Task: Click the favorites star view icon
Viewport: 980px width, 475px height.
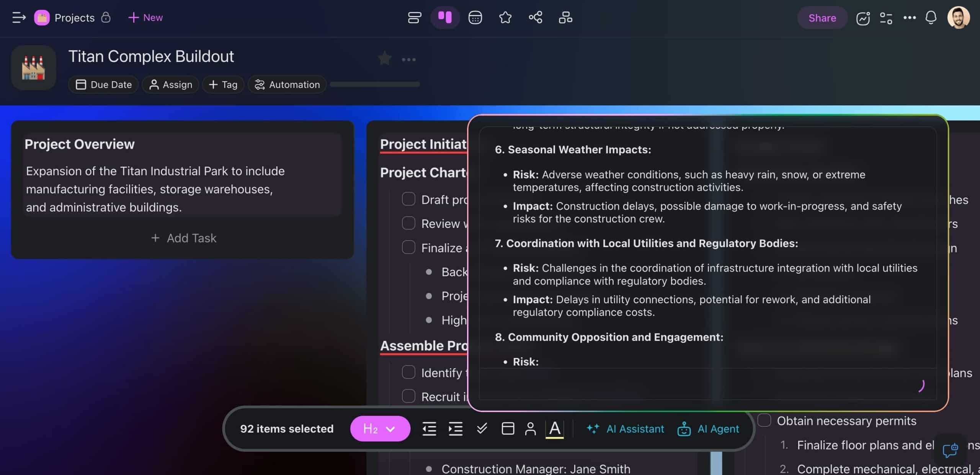Action: (505, 18)
